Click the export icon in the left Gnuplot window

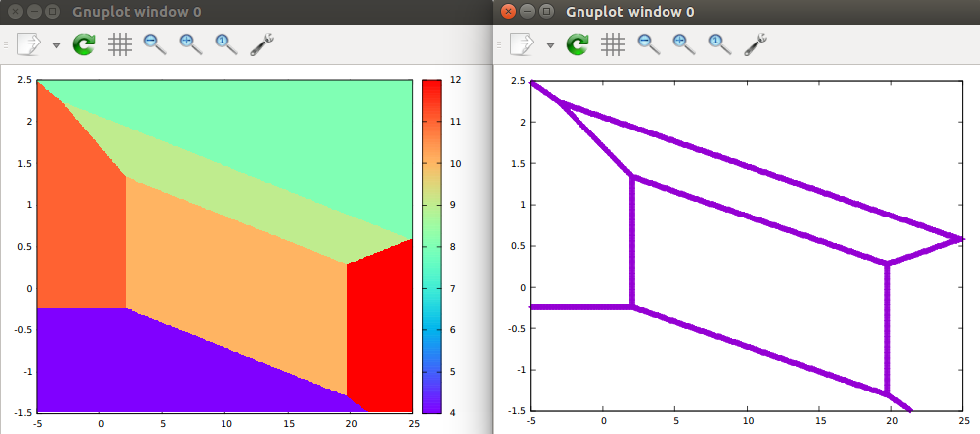pyautogui.click(x=30, y=44)
